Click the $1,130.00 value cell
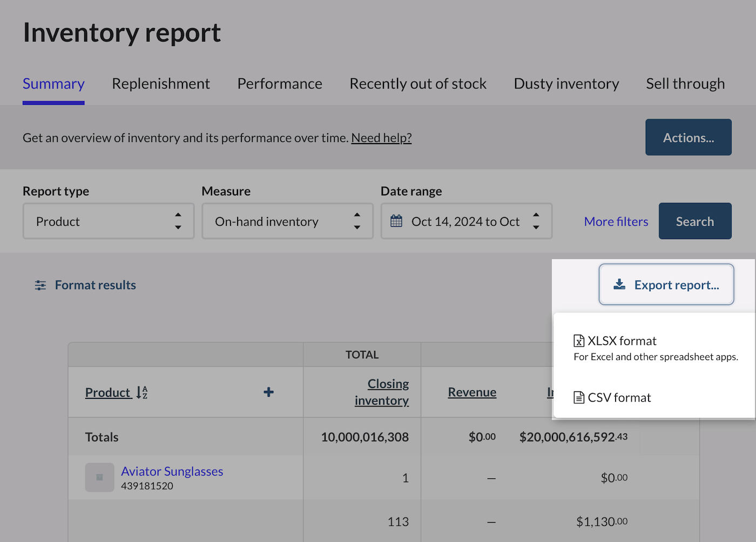756x542 pixels. point(602,521)
